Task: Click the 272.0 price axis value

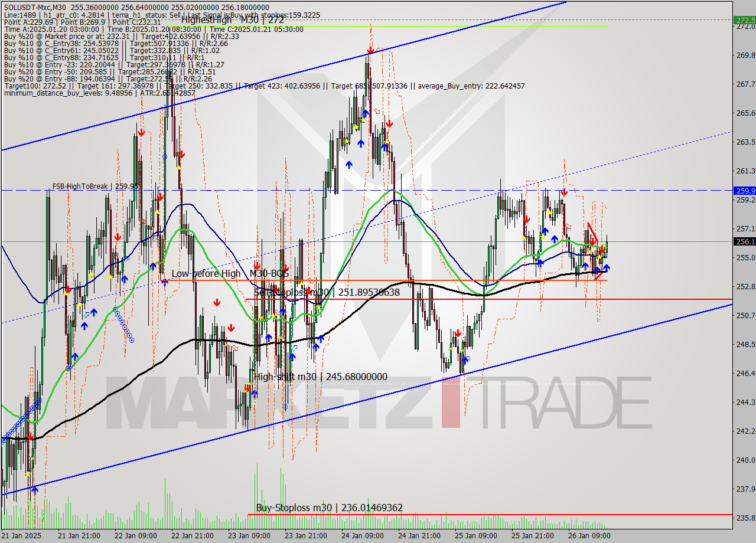Action: pos(745,27)
